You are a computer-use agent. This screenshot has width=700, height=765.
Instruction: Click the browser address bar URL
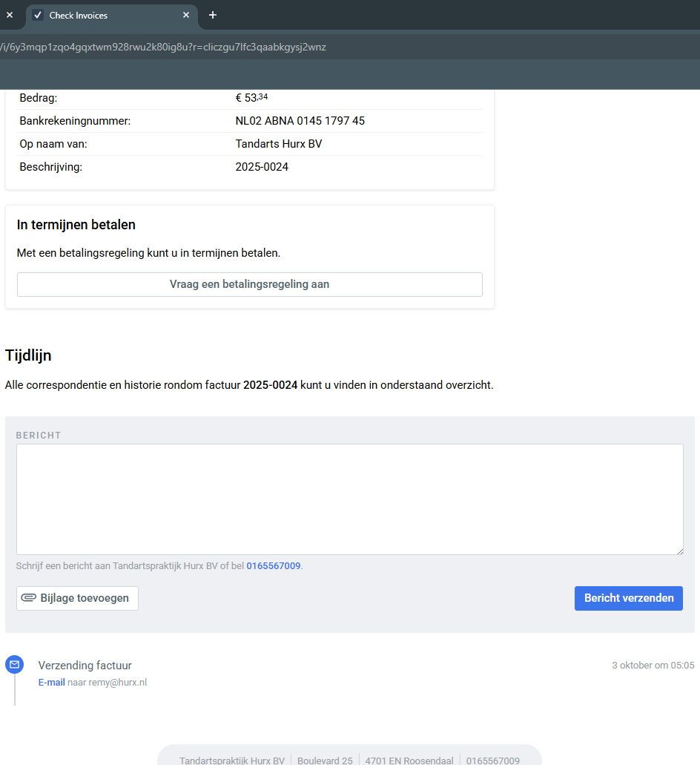163,47
